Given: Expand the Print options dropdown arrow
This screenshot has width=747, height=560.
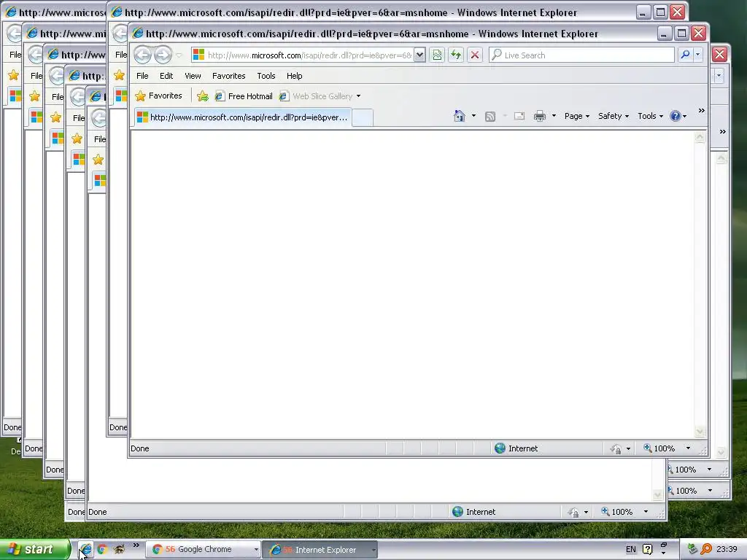Looking at the screenshot, I should [x=554, y=116].
